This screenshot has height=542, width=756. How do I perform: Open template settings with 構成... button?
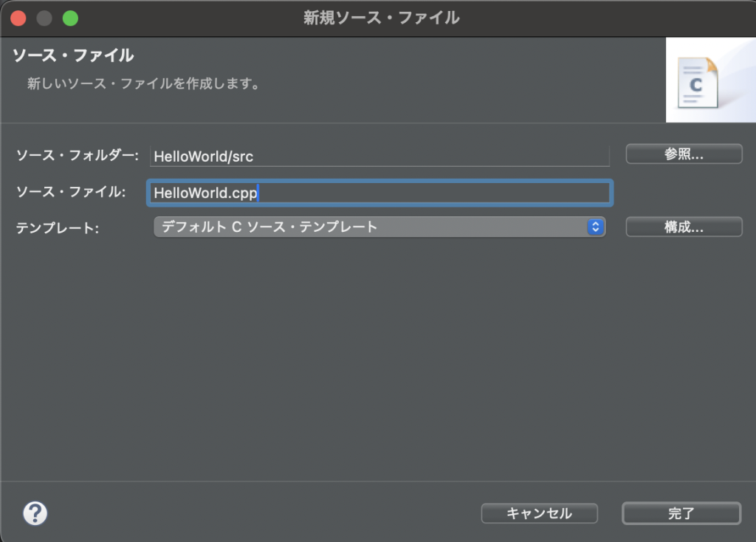(684, 227)
